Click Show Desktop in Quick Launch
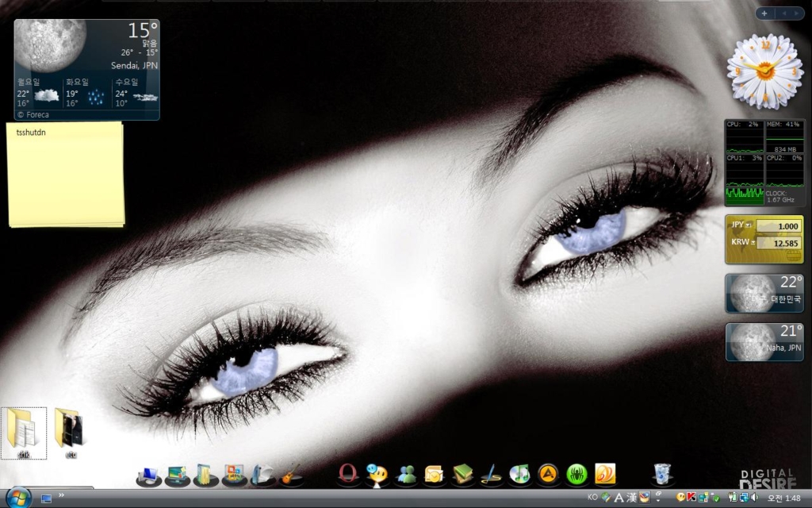812x508 pixels. point(46,498)
